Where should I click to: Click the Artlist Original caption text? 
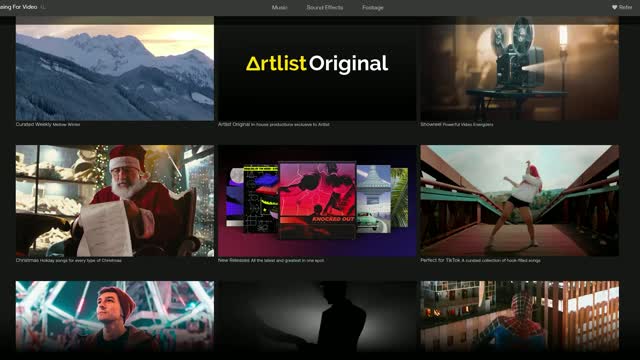pos(273,124)
